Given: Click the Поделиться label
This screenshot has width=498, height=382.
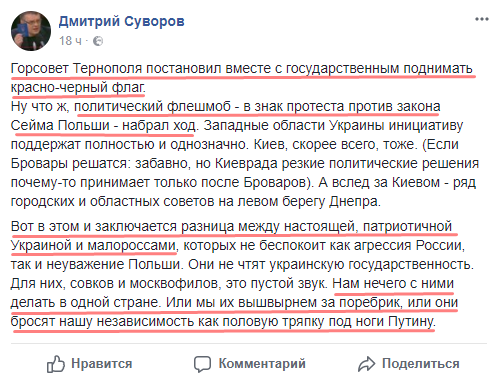Looking at the screenshot, I should [x=421, y=364].
